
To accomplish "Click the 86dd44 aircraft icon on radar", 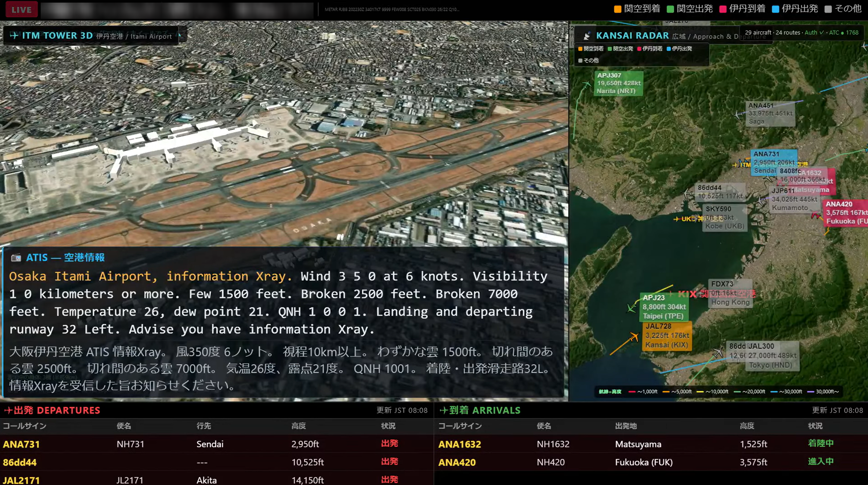I will 688,193.
